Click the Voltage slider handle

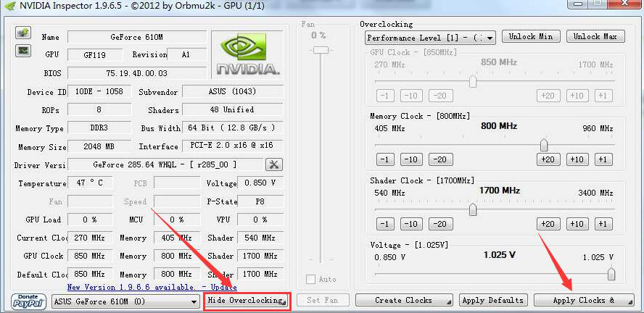point(611,274)
